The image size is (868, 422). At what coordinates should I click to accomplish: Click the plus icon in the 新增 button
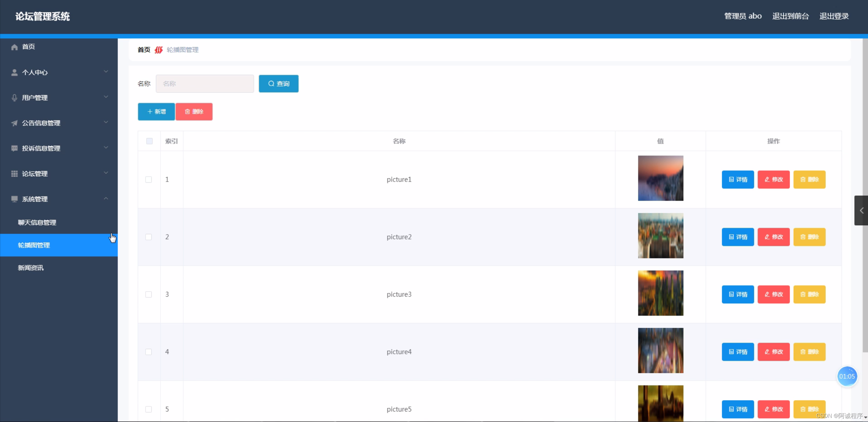(150, 112)
